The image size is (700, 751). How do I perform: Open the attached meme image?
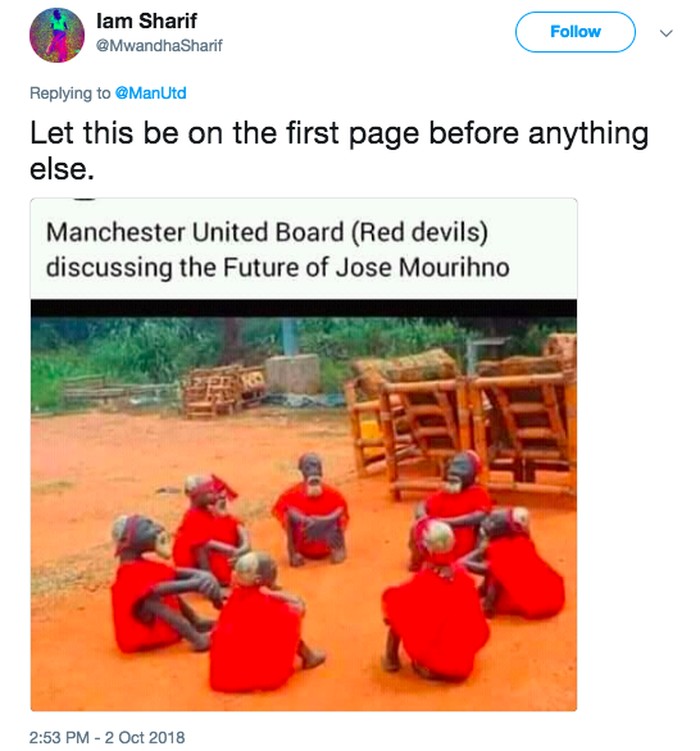click(303, 500)
